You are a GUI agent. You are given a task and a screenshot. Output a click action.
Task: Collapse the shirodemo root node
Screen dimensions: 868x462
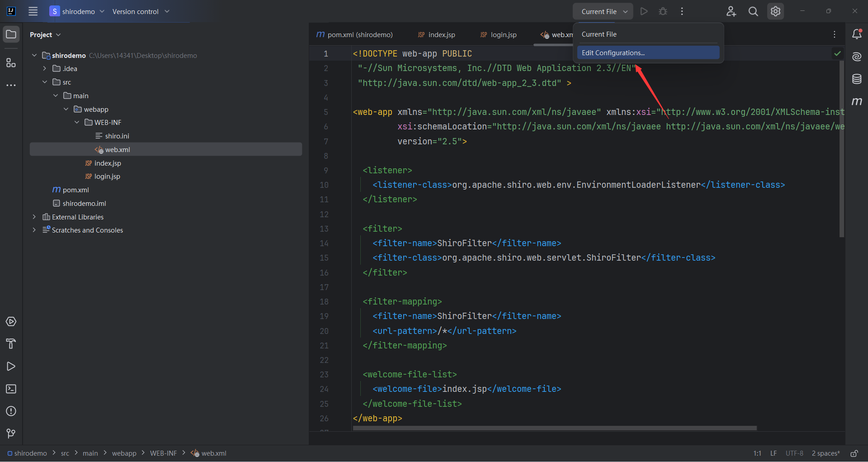34,55
